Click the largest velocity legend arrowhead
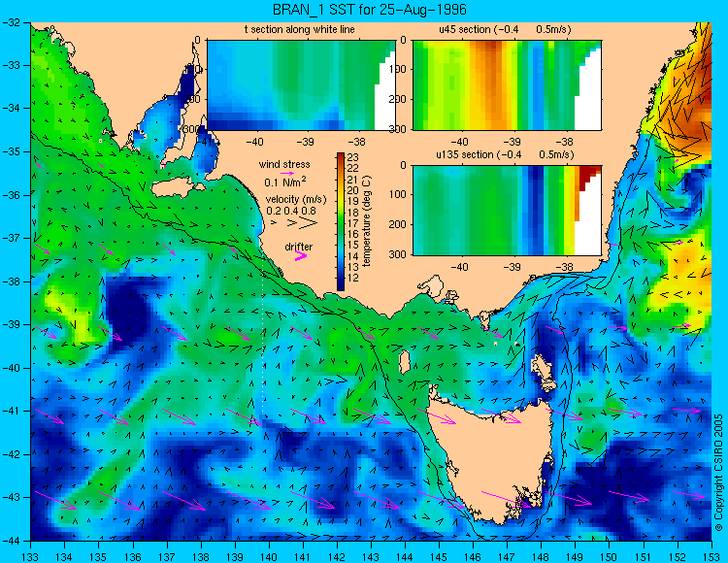Screen dimensions: 728x563 click(x=309, y=223)
